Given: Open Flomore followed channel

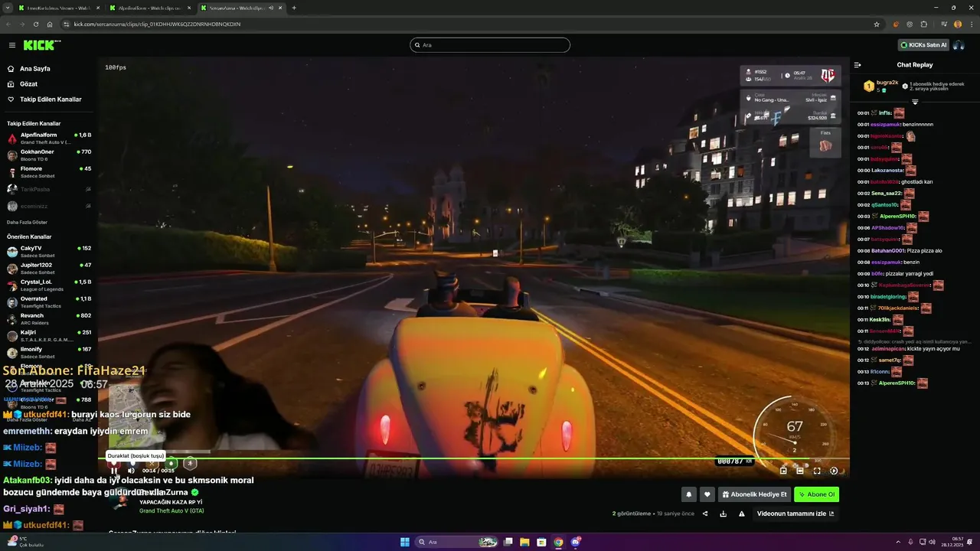Looking at the screenshot, I should [x=49, y=172].
